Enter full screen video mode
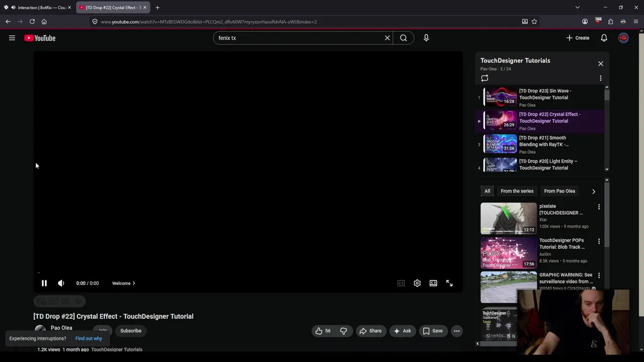The height and width of the screenshot is (362, 644). 449,283
